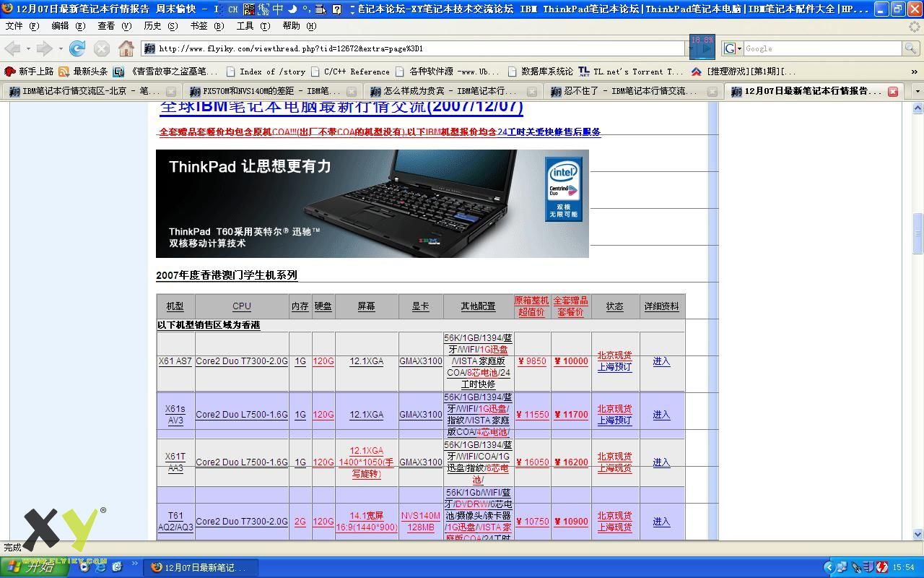Viewport: 924px width, 578px height.
Task: Open Internet Explorer from quick launch
Action: pos(100,567)
